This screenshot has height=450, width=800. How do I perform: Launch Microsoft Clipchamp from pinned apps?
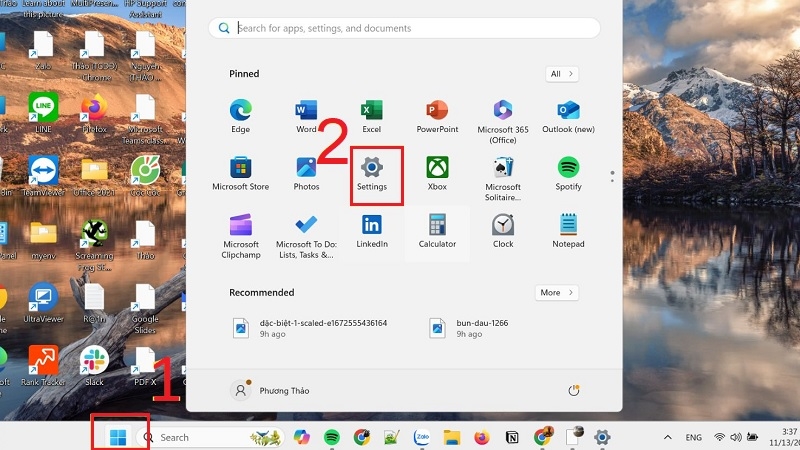click(x=241, y=236)
